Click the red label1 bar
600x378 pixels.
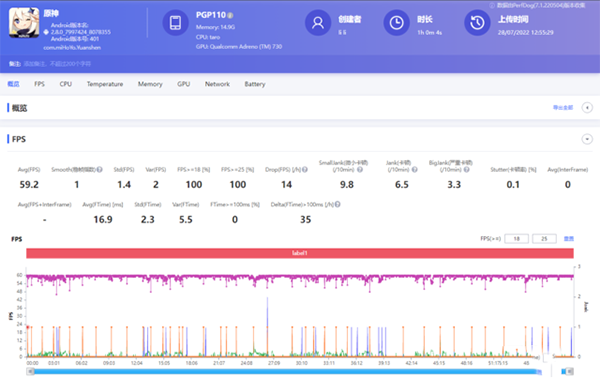(300, 253)
